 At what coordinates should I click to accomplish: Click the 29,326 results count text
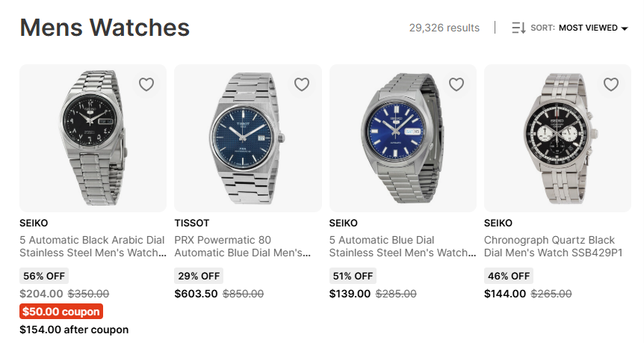tap(444, 28)
